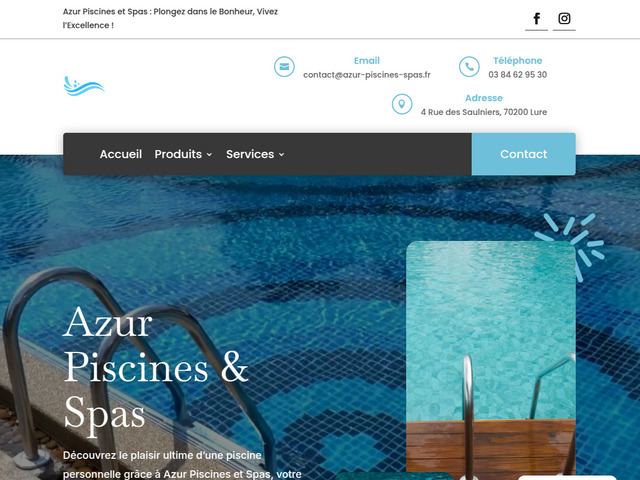Click the address location pin icon
The image size is (640, 480).
402,104
